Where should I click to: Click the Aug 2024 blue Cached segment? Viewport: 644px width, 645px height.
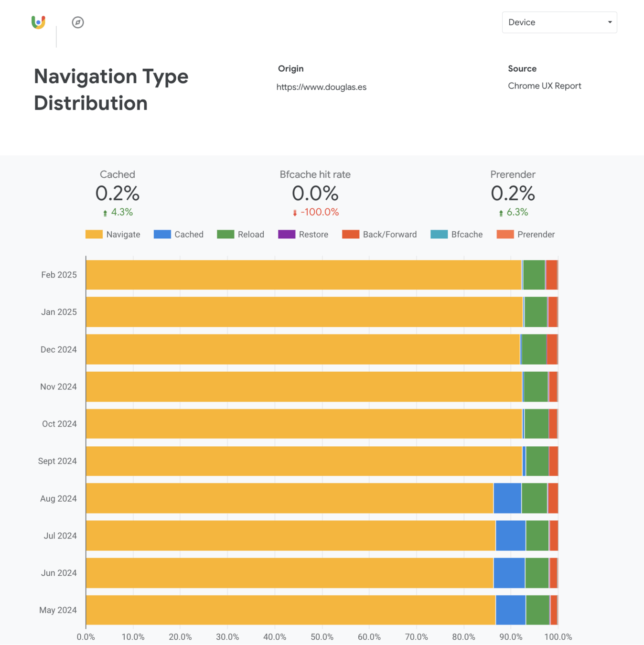tap(507, 498)
